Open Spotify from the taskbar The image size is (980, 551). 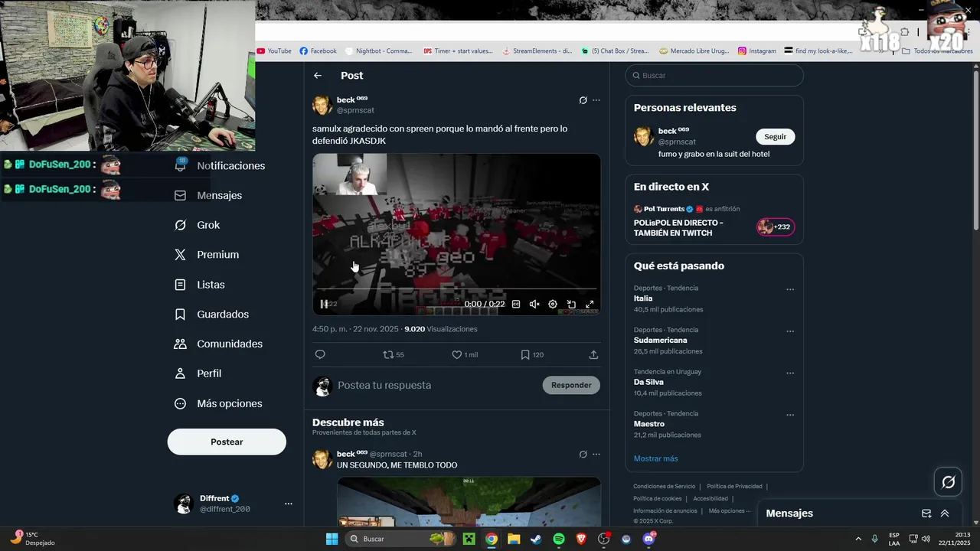559,539
